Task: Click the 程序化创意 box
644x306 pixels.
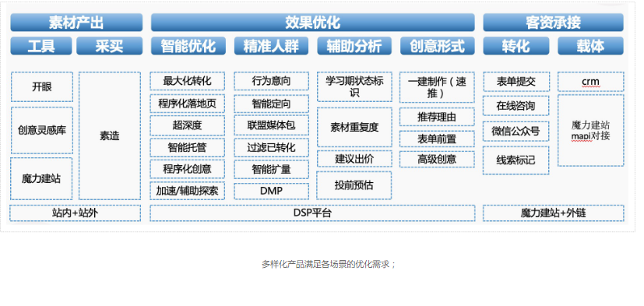Action: (188, 169)
